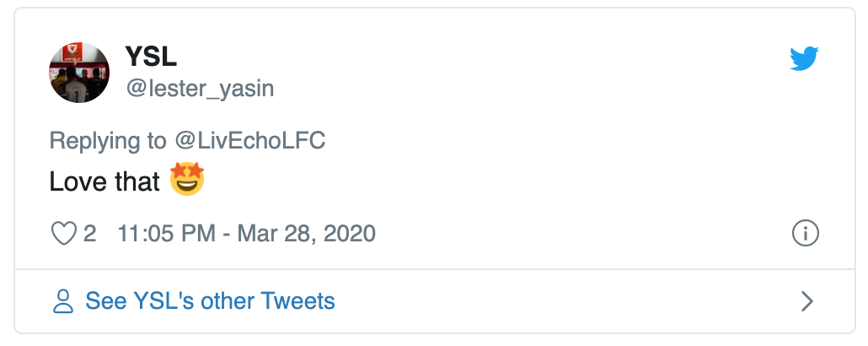The image size is (868, 346).
Task: Click the star-eyes emoji in the tweet
Action: (x=187, y=181)
